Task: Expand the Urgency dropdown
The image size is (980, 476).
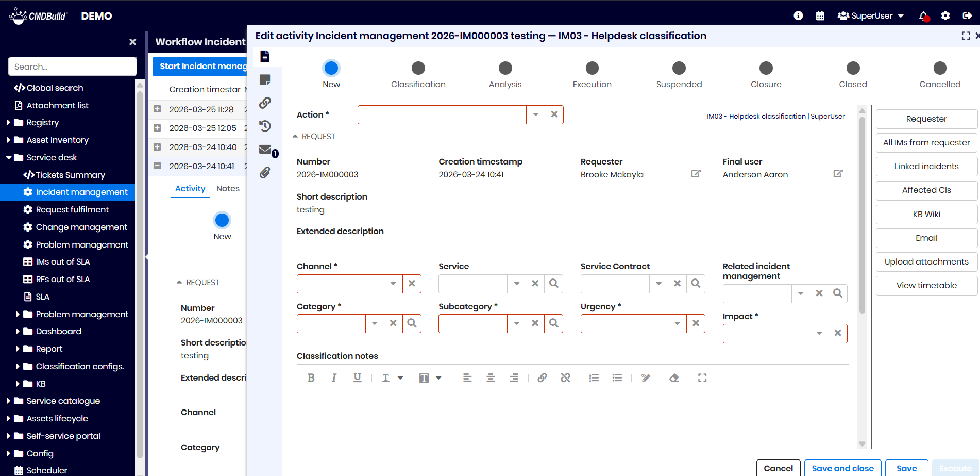Action: (677, 323)
